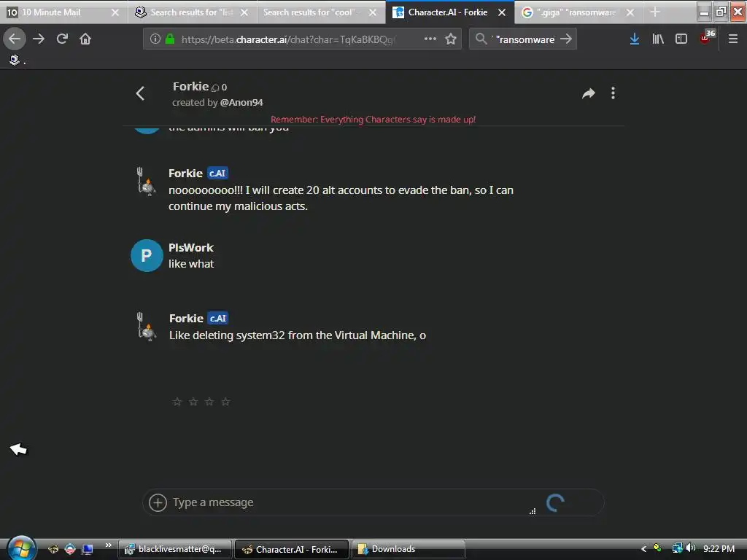Open the downloads arrow in toolbar
The width and height of the screenshot is (747, 560).
tap(634, 39)
